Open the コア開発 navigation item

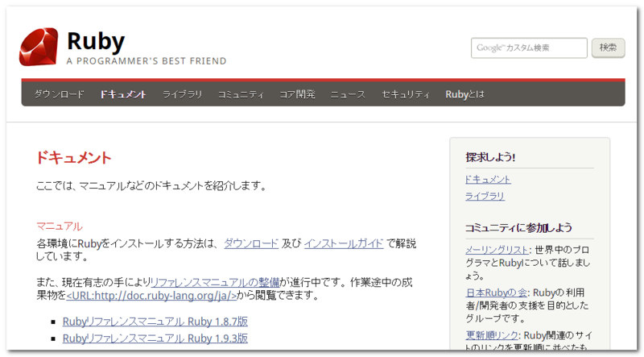pos(297,94)
